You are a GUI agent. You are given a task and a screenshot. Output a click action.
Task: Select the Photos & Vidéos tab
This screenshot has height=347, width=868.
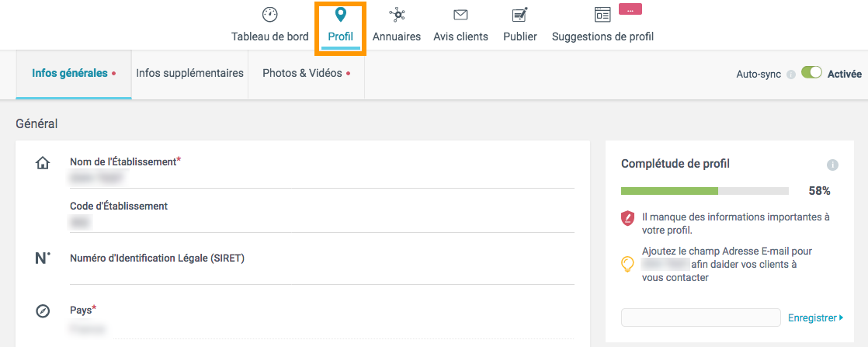[x=306, y=74]
